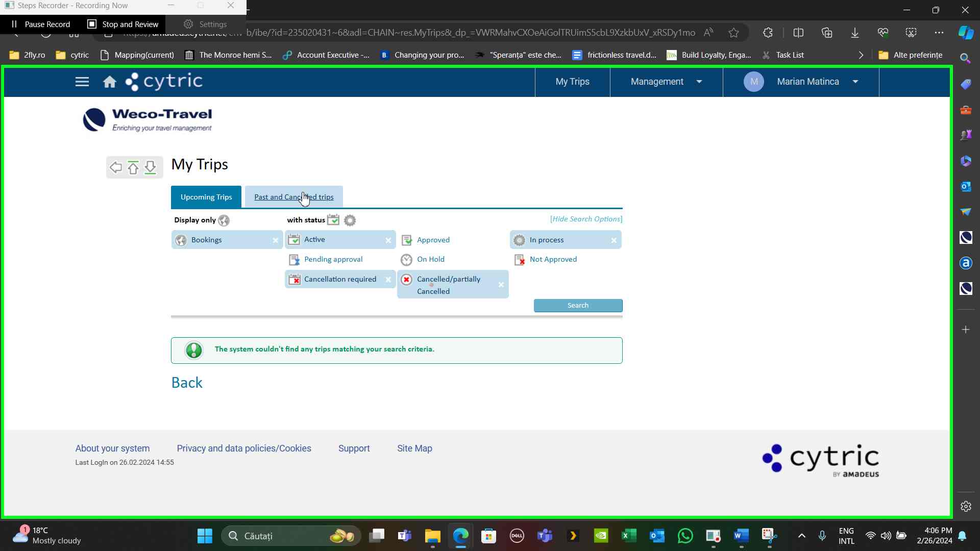
Task: Toggle the Pending approval status filter
Action: pyautogui.click(x=333, y=259)
